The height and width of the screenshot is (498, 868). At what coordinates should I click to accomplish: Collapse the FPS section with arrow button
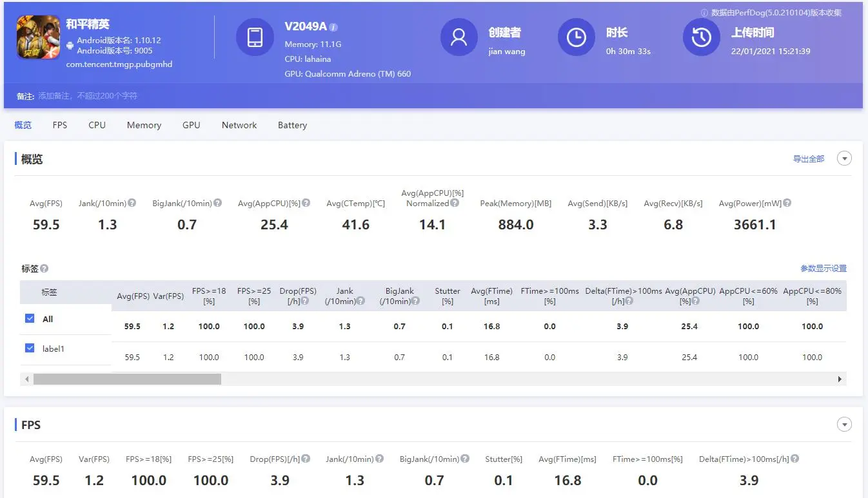844,425
